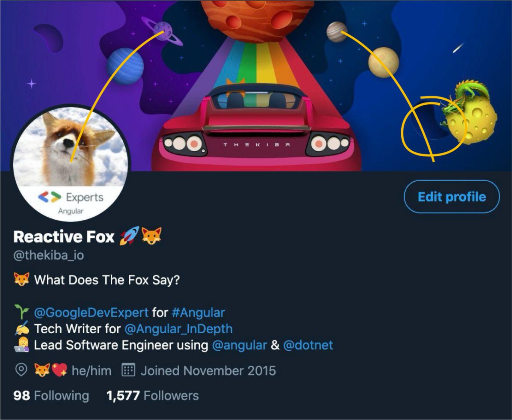Open the @angular mention in bio
Viewport: 512px width, 420px height.
point(239,345)
